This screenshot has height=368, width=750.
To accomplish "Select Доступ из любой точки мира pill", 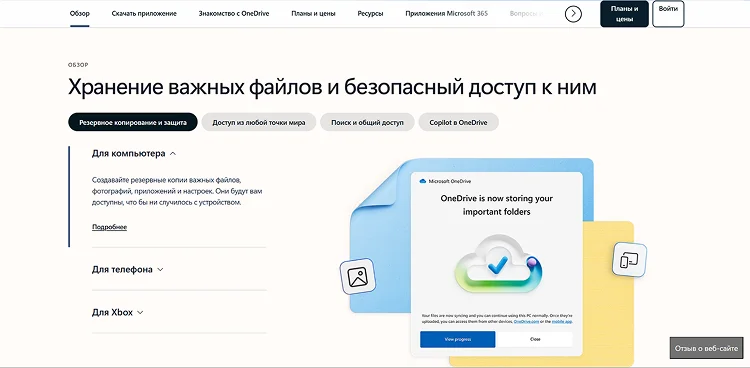I will pyautogui.click(x=259, y=122).
